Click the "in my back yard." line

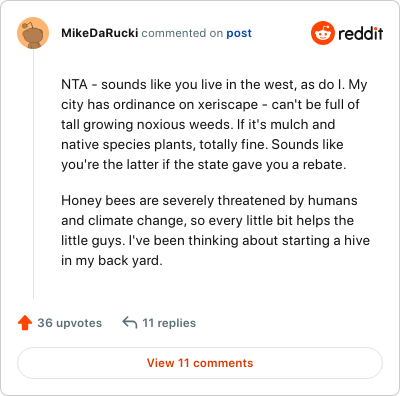coord(112,261)
